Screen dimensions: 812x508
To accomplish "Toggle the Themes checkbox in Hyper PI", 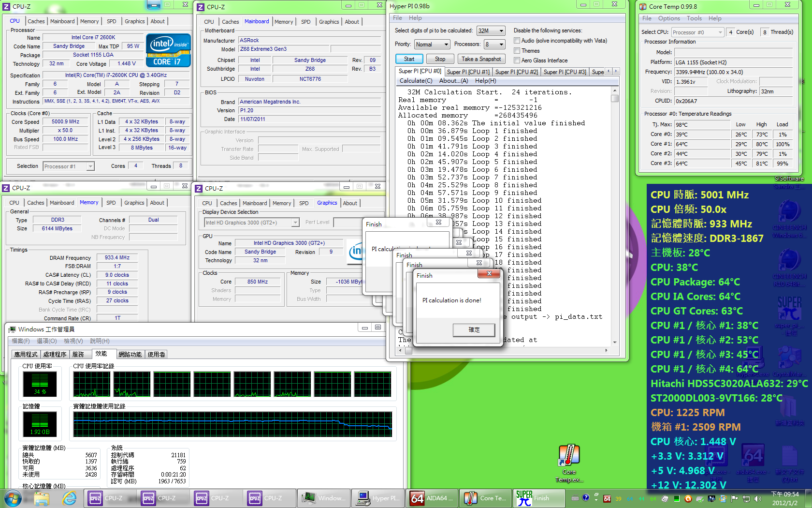I will tap(517, 51).
